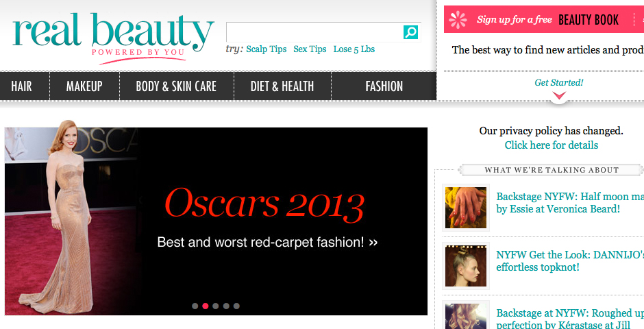Click the wavy hair thumbnail
Image resolution: width=644 pixels, height=329 pixels.
(466, 315)
